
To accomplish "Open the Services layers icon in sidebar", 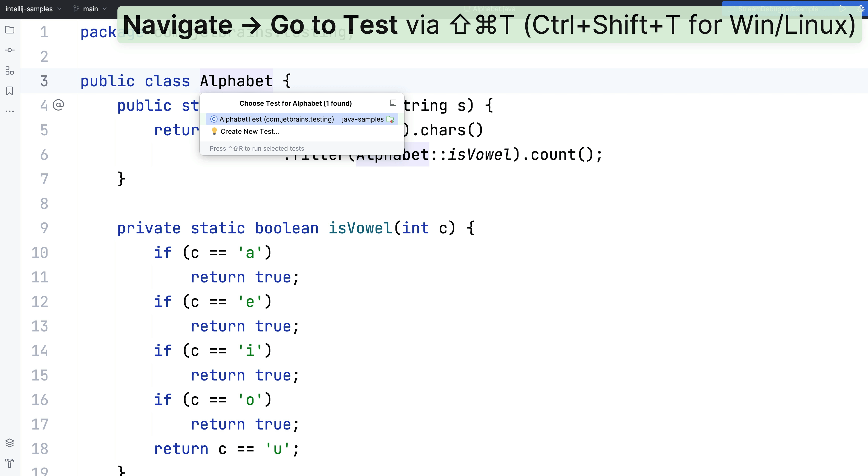I will (10, 443).
